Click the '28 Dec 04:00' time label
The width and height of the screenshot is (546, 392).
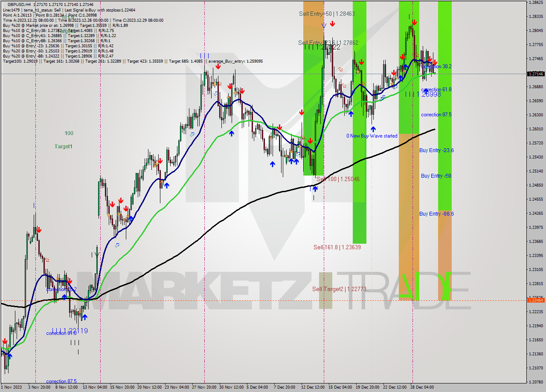(422, 387)
